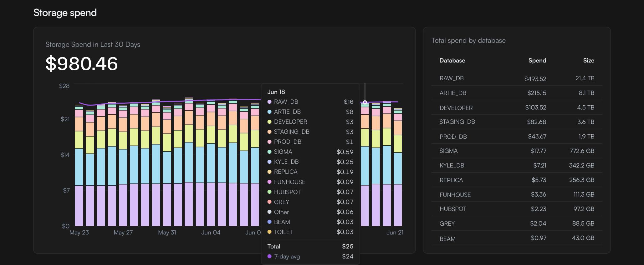This screenshot has height=265, width=644.
Task: Click the Storage spend heading
Action: (65, 13)
